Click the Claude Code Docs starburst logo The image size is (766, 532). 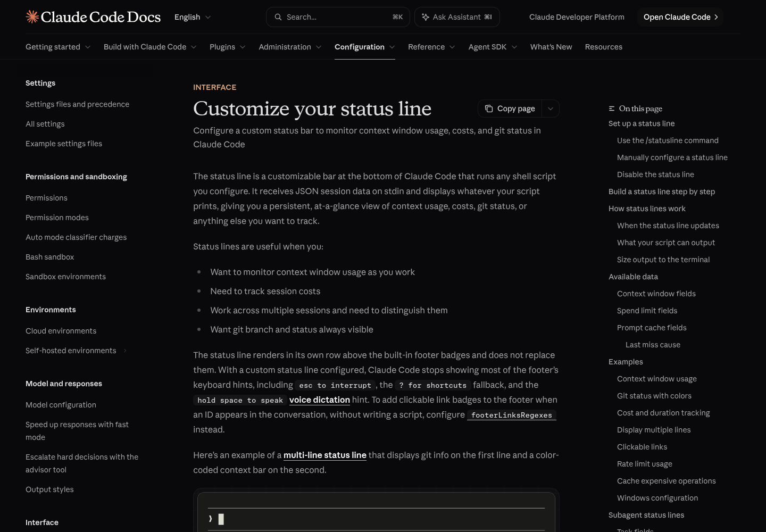click(32, 17)
